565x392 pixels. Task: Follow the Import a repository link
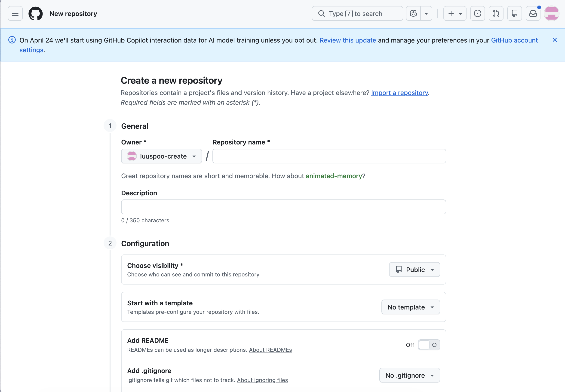399,93
